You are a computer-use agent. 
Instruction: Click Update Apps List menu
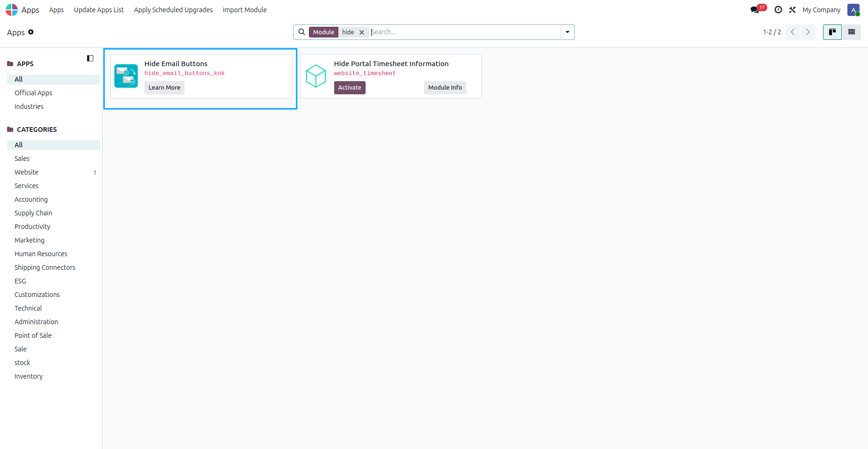[99, 10]
